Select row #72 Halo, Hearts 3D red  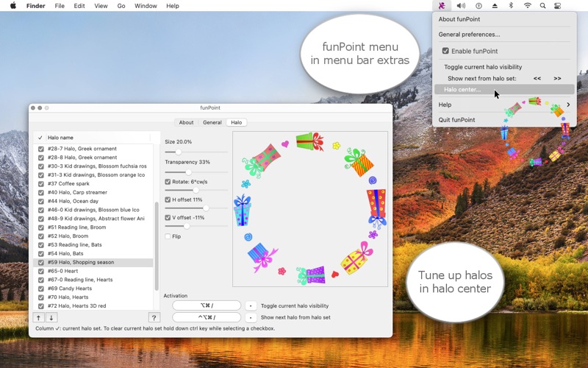pos(93,306)
